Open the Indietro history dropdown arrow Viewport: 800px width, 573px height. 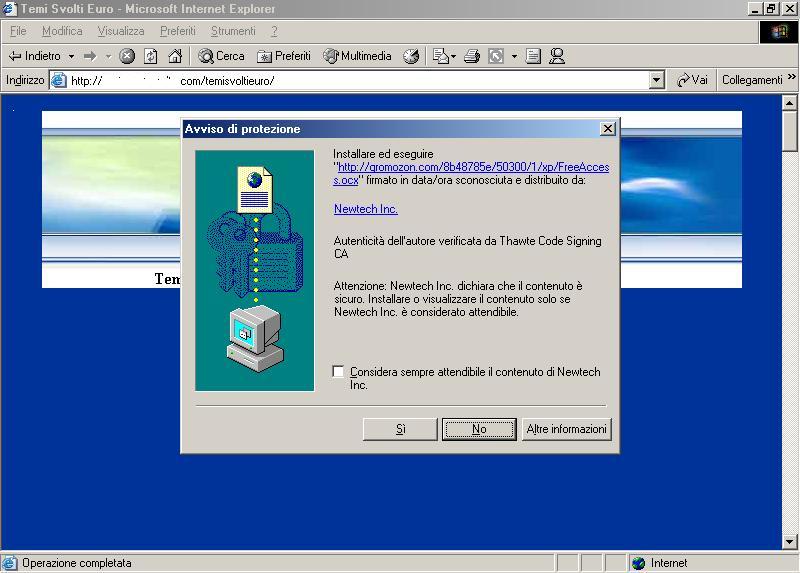pyautogui.click(x=71, y=56)
